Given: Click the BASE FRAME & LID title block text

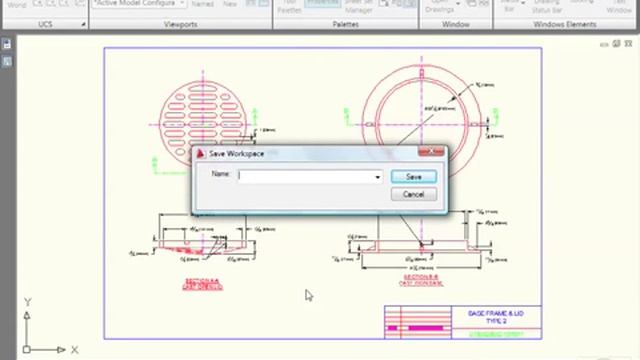Looking at the screenshot, I should (x=496, y=317).
